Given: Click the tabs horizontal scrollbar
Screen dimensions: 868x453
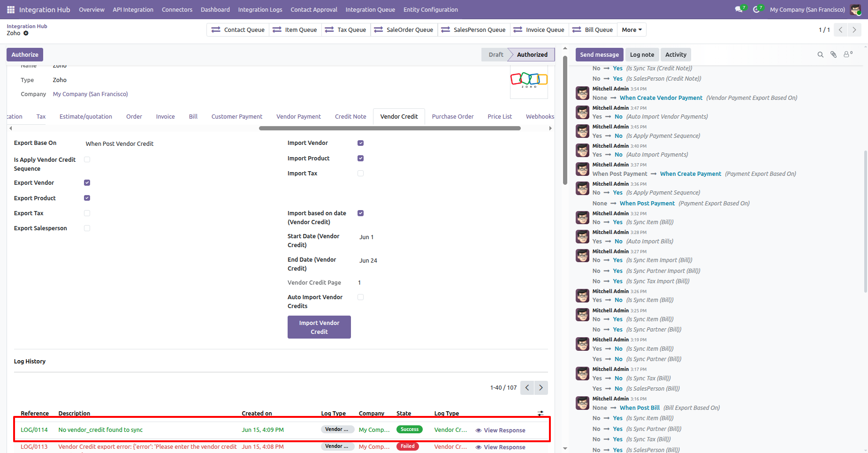Looking at the screenshot, I should pyautogui.click(x=389, y=128).
